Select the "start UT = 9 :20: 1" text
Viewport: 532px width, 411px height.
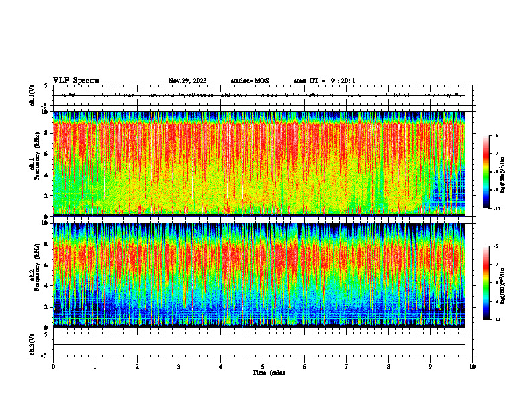coord(324,81)
